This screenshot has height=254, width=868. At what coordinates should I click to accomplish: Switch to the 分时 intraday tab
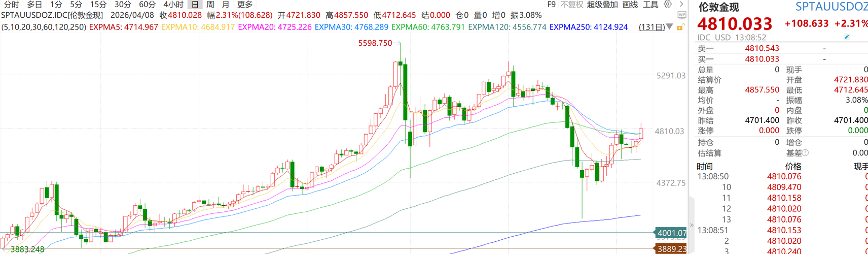12,5
